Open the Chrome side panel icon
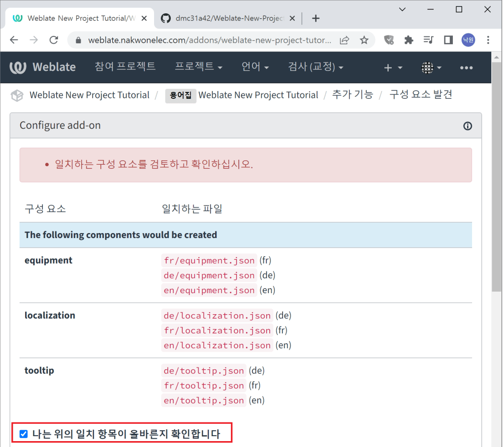 pyautogui.click(x=448, y=40)
